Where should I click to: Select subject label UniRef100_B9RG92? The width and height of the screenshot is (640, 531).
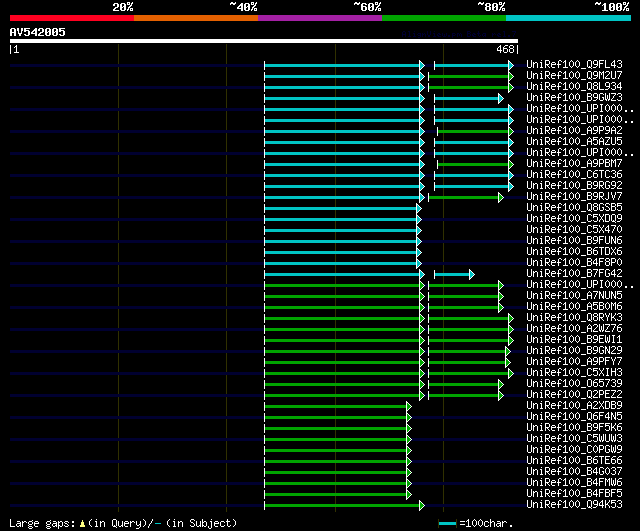pos(574,186)
